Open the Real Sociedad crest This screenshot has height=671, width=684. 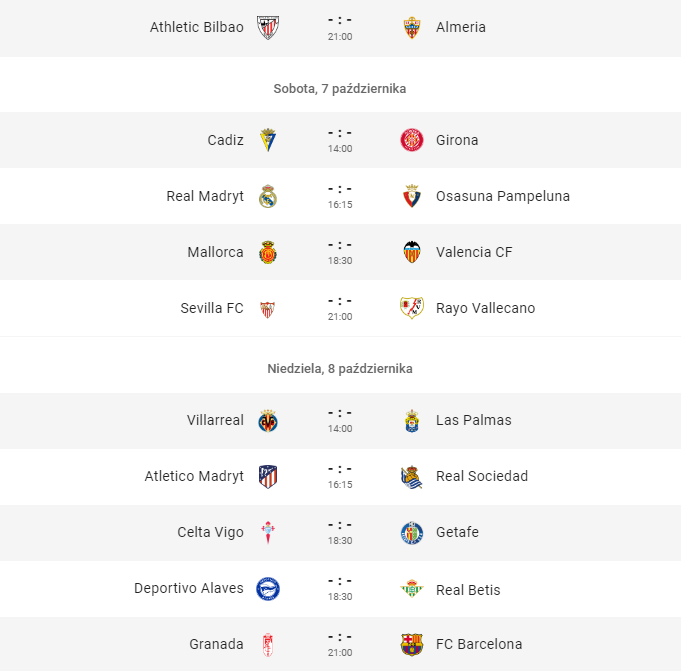[x=412, y=476]
